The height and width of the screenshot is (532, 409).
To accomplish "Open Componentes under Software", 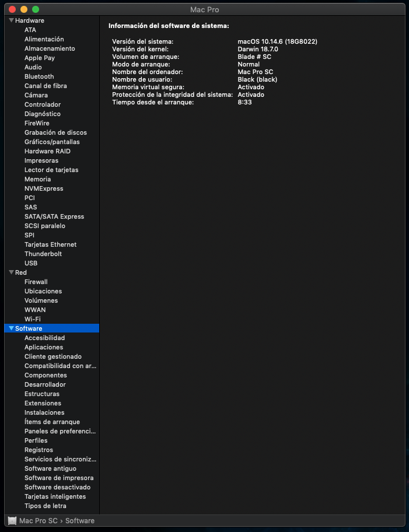I will [x=46, y=375].
